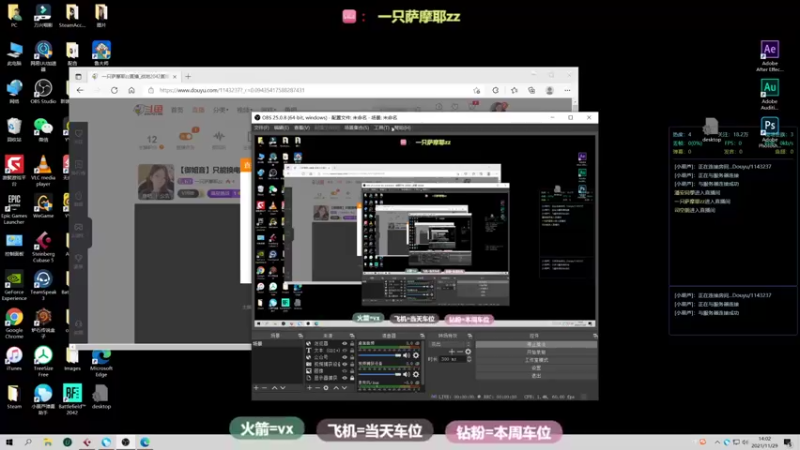This screenshot has width=800, height=450.
Task: Adjust the first mixer channel volume slider
Action: [x=380, y=356]
